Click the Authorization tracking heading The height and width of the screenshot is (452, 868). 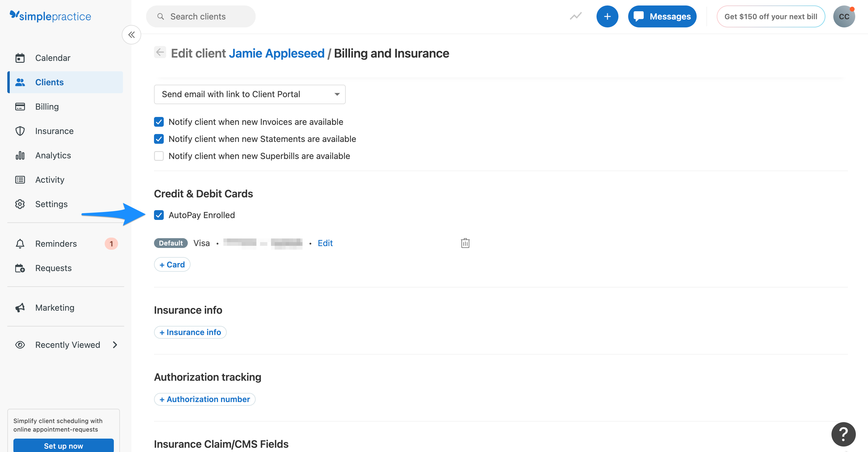pos(207,377)
